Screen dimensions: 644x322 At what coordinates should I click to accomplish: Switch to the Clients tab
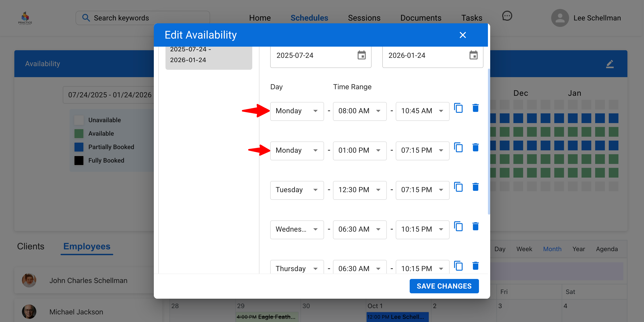pyautogui.click(x=30, y=246)
